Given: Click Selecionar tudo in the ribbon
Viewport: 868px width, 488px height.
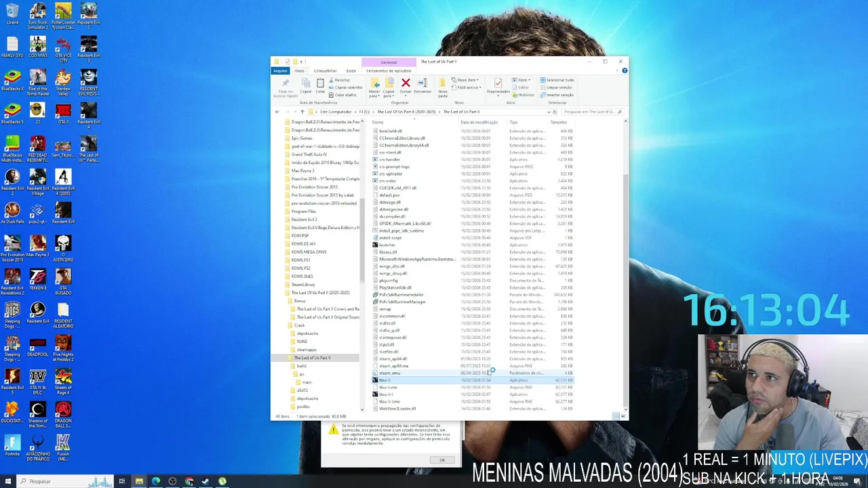Looking at the screenshot, I should click(557, 80).
